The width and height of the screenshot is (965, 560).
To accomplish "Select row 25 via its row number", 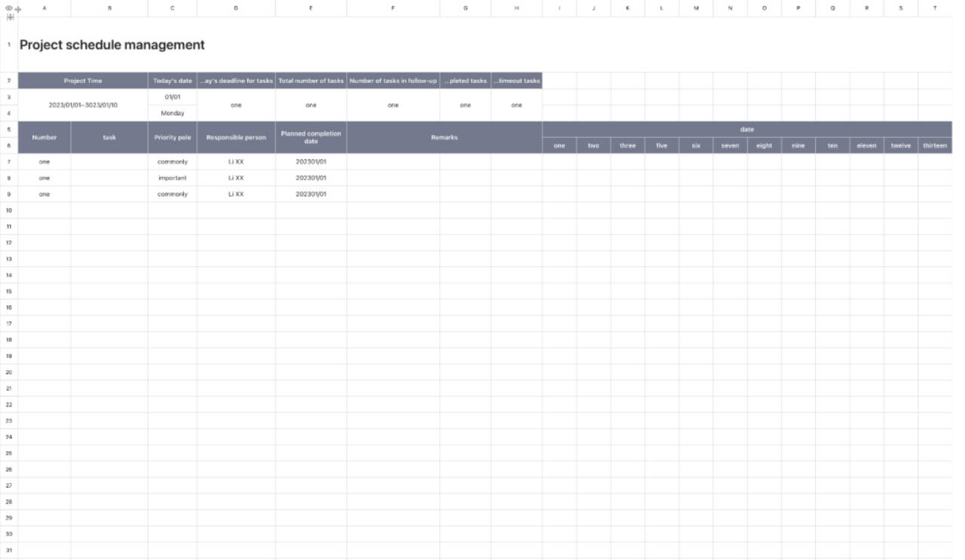I will (9, 453).
